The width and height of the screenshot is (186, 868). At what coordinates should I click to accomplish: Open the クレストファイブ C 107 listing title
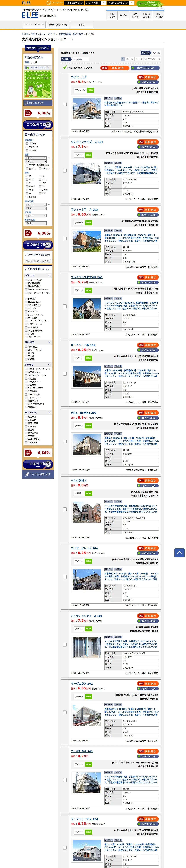[x=87, y=142]
